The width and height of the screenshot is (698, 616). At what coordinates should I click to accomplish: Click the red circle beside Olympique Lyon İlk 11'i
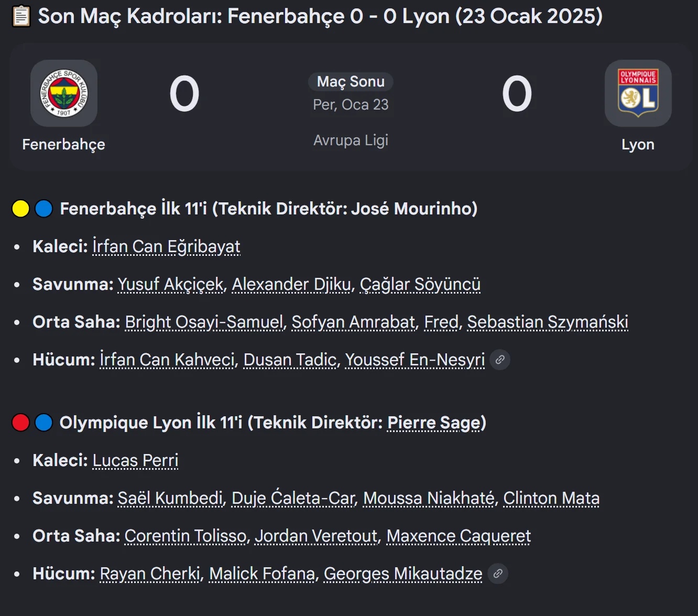tap(20, 423)
